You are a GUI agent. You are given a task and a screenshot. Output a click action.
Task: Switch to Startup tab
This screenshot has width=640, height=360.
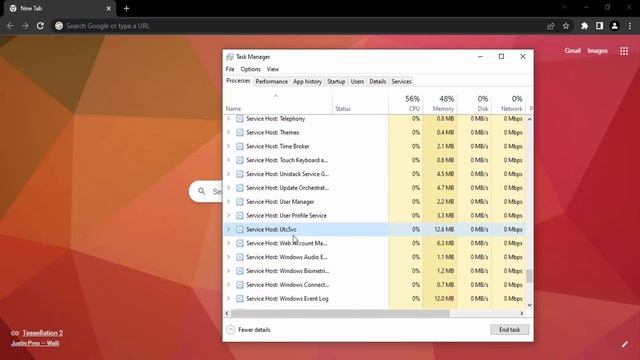tap(336, 82)
